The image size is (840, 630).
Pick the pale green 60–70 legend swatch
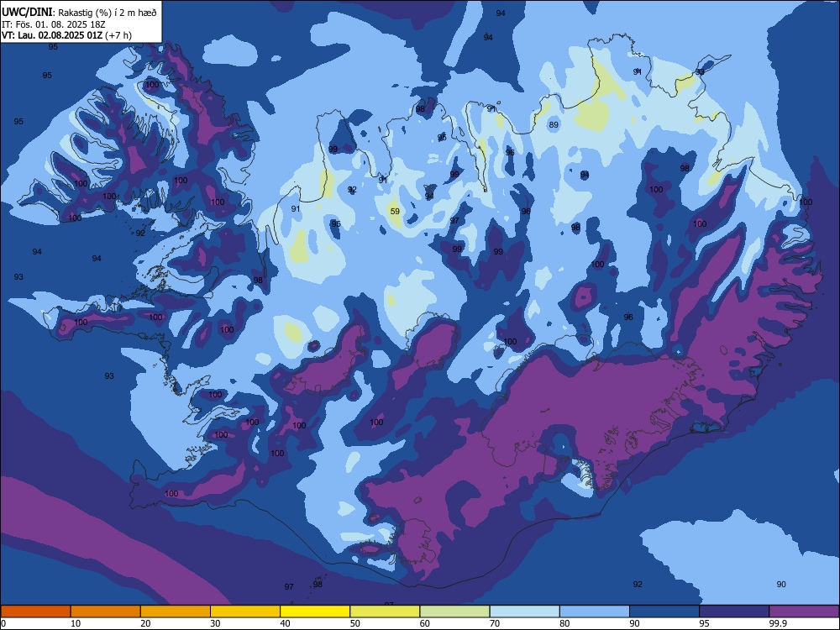[x=454, y=612]
